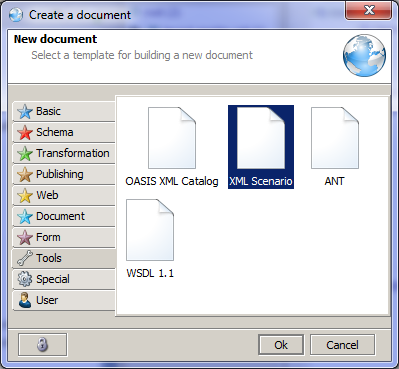
Task: Select the Web category tab
Action: point(64,195)
